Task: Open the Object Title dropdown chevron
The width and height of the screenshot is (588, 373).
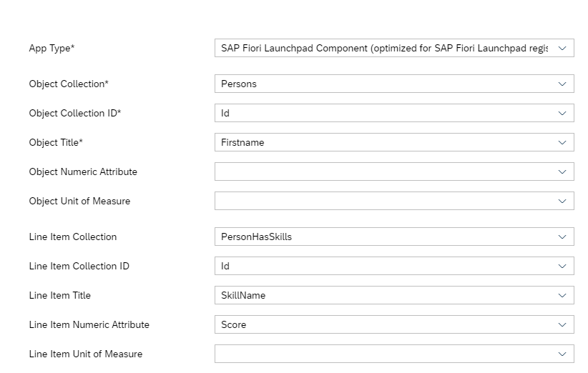Action: (562, 142)
